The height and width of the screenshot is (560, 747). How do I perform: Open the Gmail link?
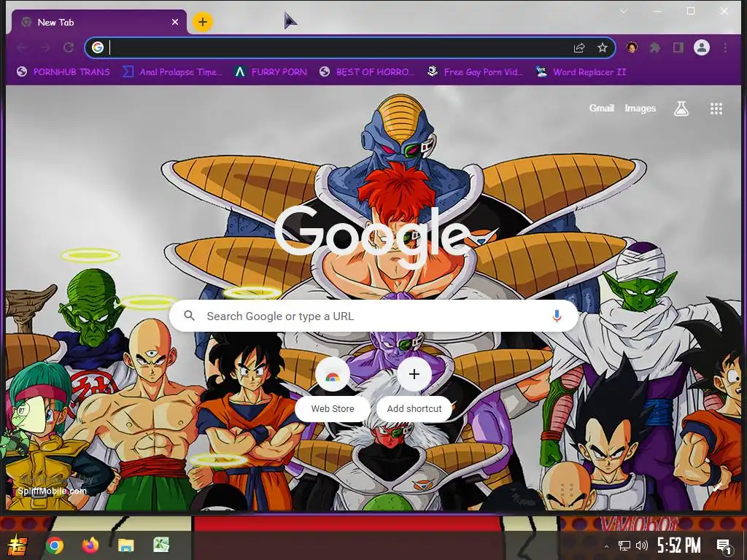click(601, 108)
